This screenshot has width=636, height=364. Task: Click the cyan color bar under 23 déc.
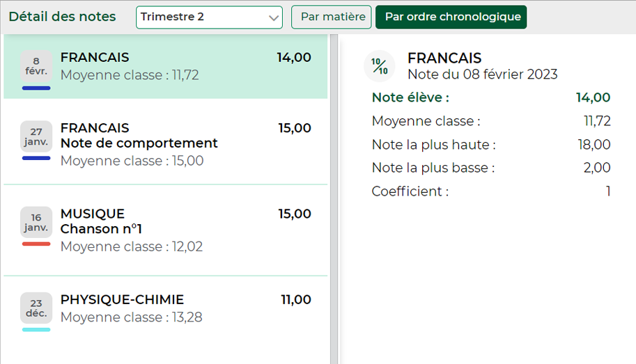tap(36, 329)
